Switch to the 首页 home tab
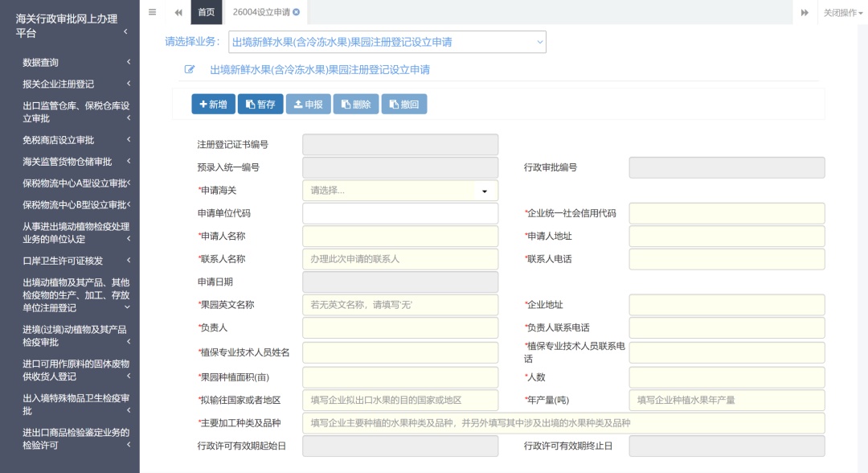Screen dimensions: 868x473 click(x=207, y=12)
